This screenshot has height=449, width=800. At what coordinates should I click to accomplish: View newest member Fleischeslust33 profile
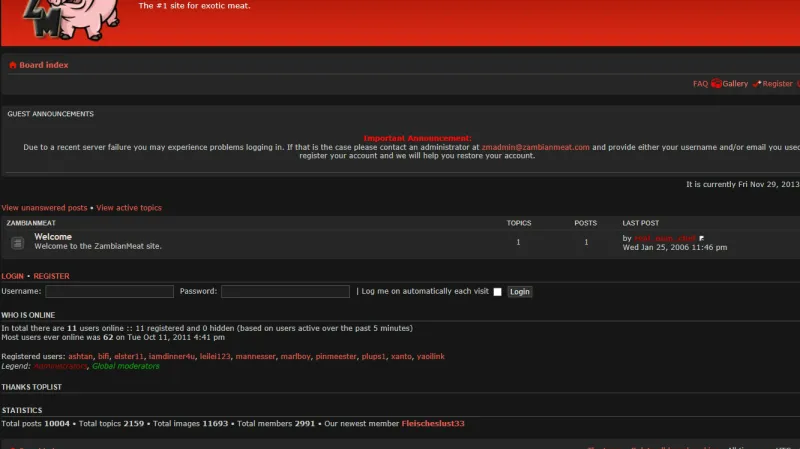pyautogui.click(x=433, y=423)
